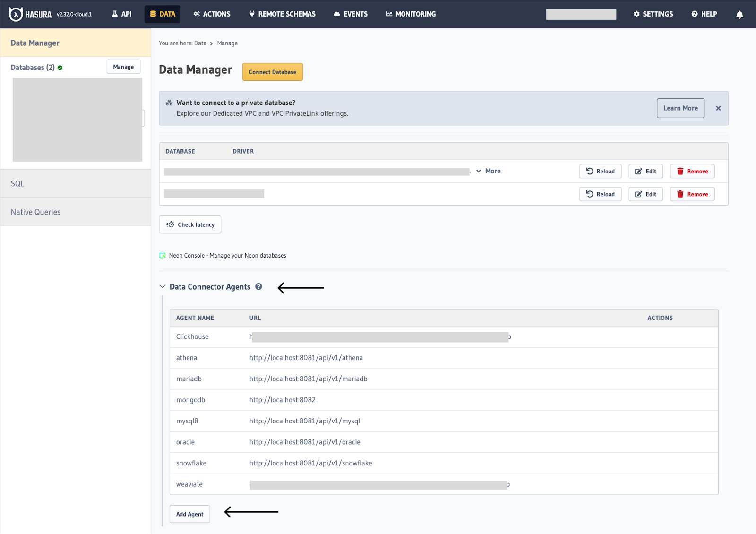756x534 pixels.
Task: Edit the first database
Action: point(645,171)
